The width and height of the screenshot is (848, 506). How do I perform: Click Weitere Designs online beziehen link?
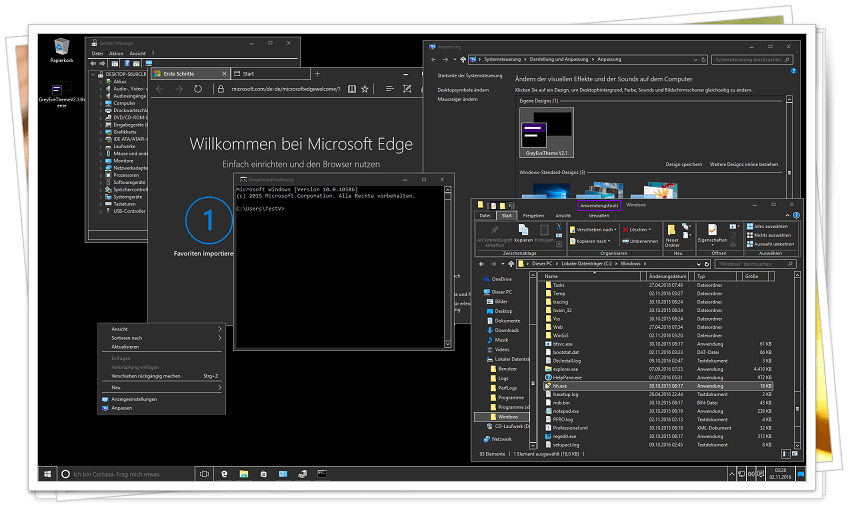click(x=744, y=164)
